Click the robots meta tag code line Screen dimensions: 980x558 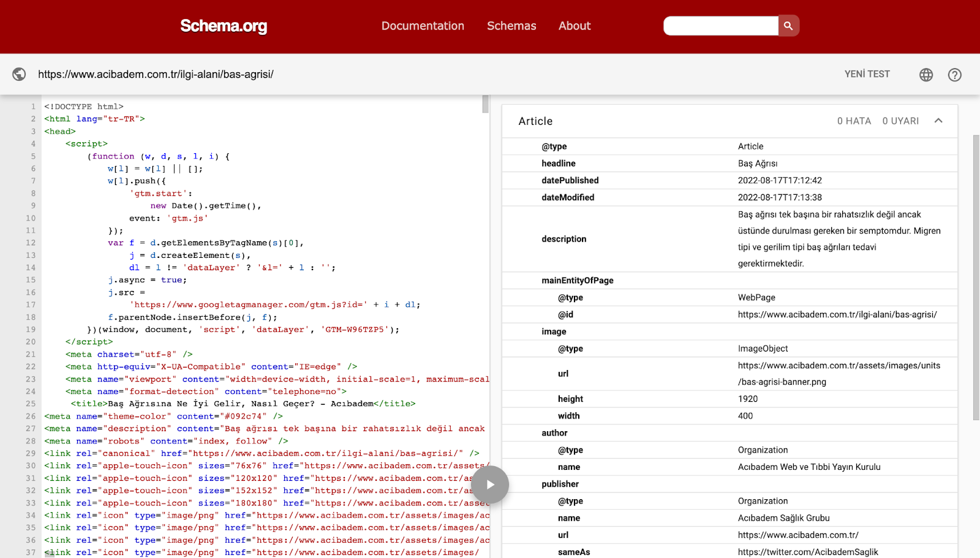coord(166,441)
